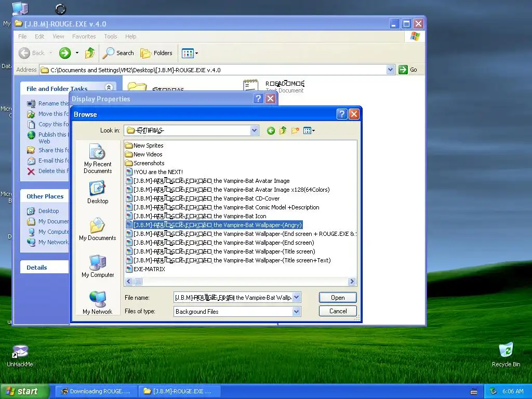
Task: Select My Network in the Browse places bar
Action: (97, 303)
